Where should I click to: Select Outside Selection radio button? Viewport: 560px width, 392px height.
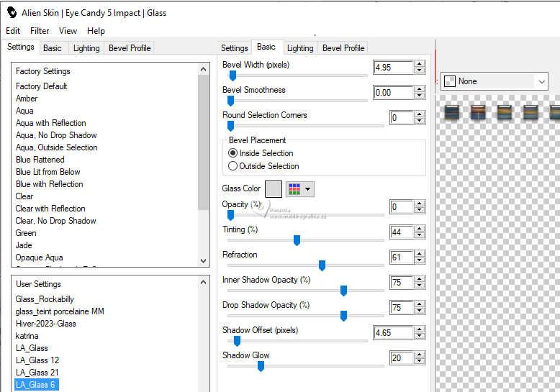(x=232, y=166)
